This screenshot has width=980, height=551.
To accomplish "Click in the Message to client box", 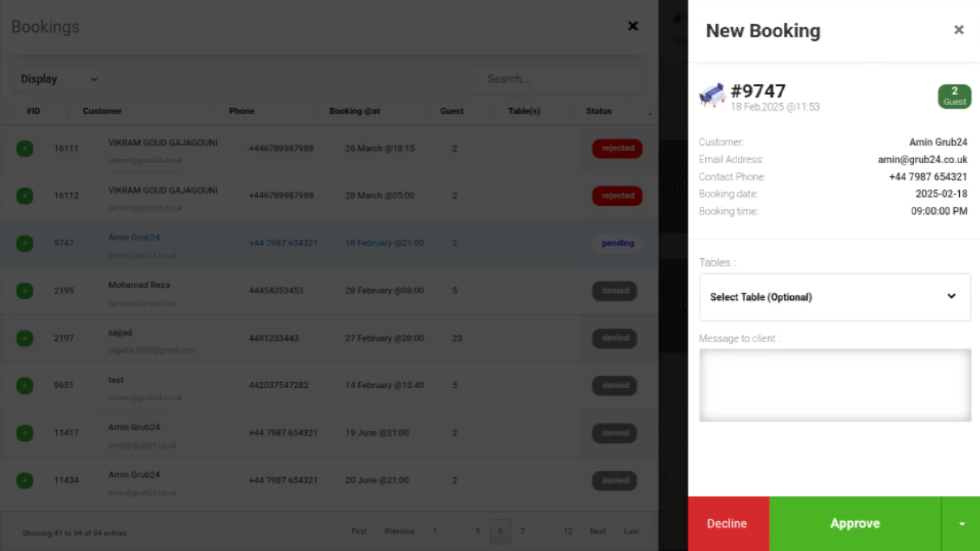I will tap(834, 385).
